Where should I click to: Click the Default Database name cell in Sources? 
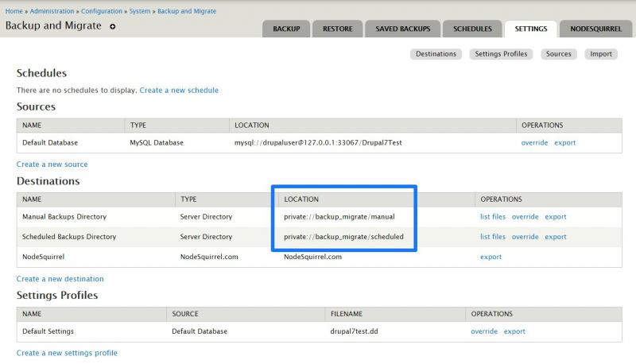click(50, 143)
